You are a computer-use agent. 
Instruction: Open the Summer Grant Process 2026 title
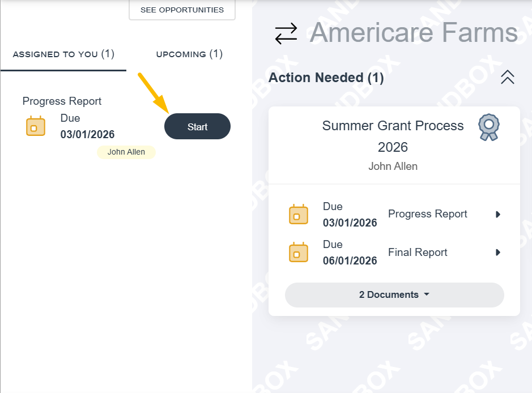(x=393, y=136)
